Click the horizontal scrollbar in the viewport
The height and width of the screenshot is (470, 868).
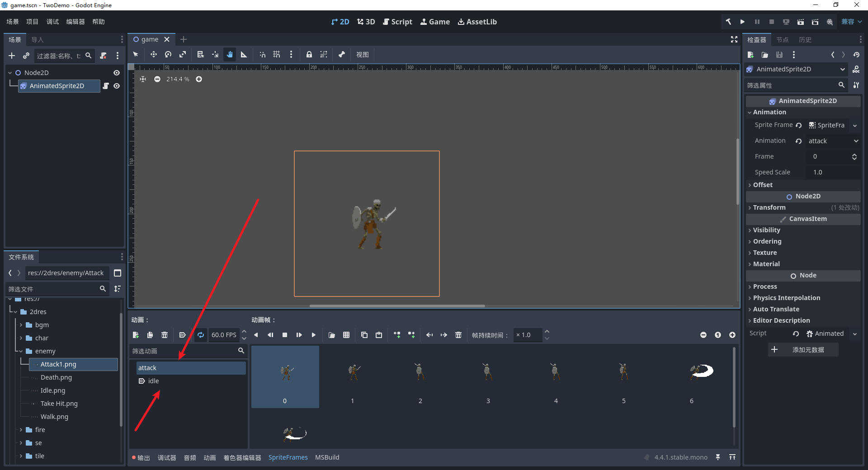(397, 306)
